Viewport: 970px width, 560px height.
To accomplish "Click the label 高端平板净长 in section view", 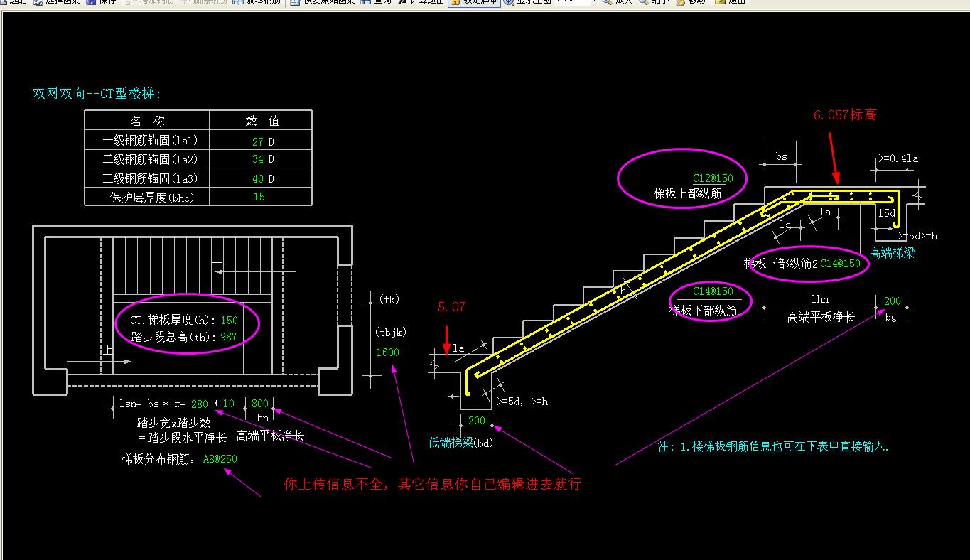I will pos(821,317).
